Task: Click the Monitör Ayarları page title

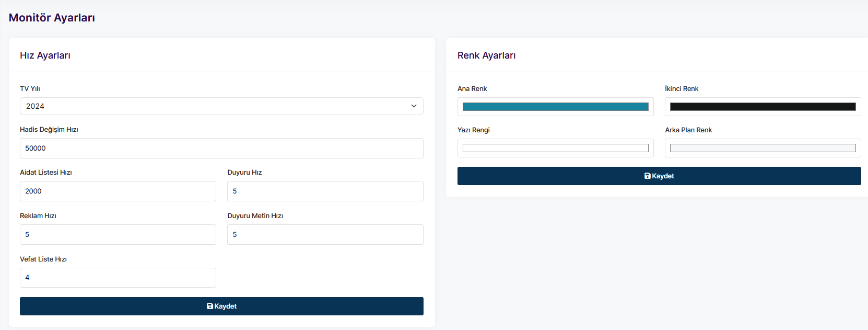Action: pos(52,18)
